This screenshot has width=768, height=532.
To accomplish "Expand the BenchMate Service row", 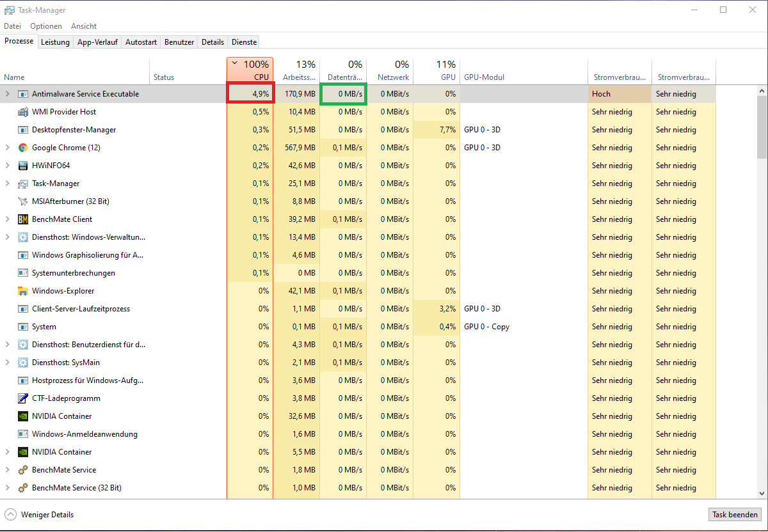I will (8, 470).
